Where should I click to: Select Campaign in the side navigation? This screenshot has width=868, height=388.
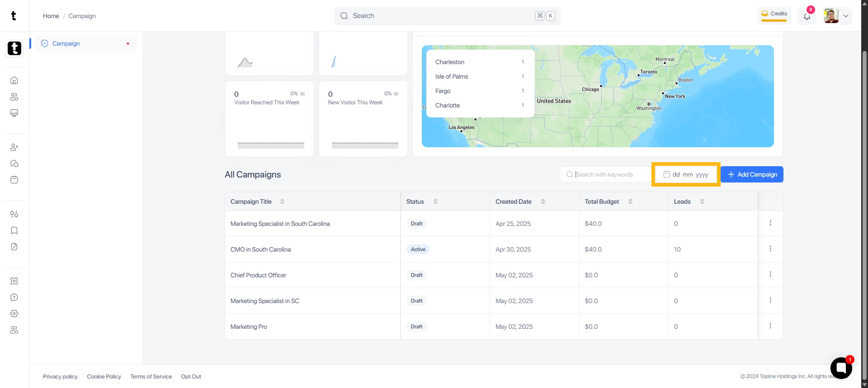(66, 43)
